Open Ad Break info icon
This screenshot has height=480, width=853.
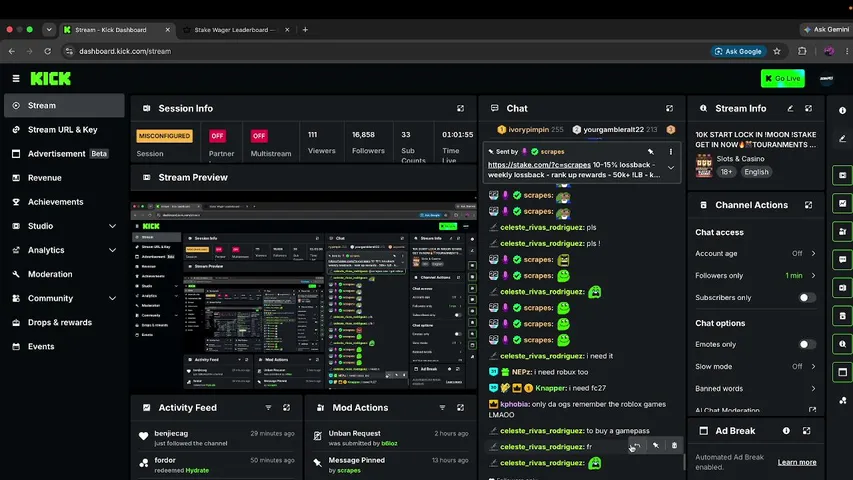coord(786,430)
